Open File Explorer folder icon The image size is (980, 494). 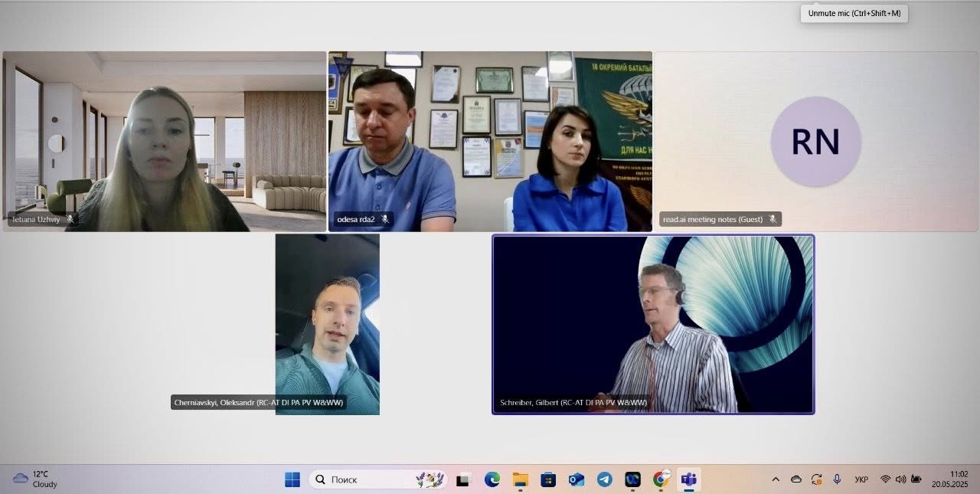[x=520, y=479]
